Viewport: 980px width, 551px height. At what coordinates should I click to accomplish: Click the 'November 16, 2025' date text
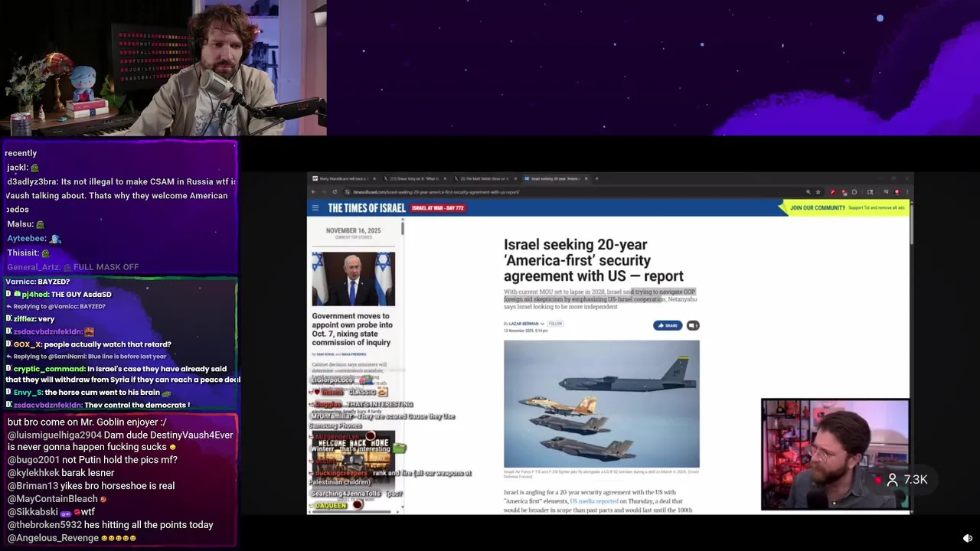tap(353, 230)
